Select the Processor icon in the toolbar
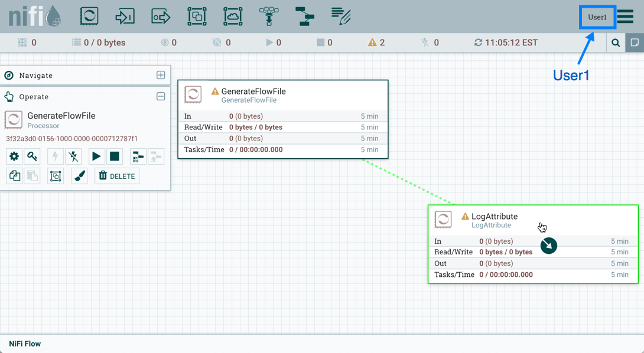 [89, 17]
